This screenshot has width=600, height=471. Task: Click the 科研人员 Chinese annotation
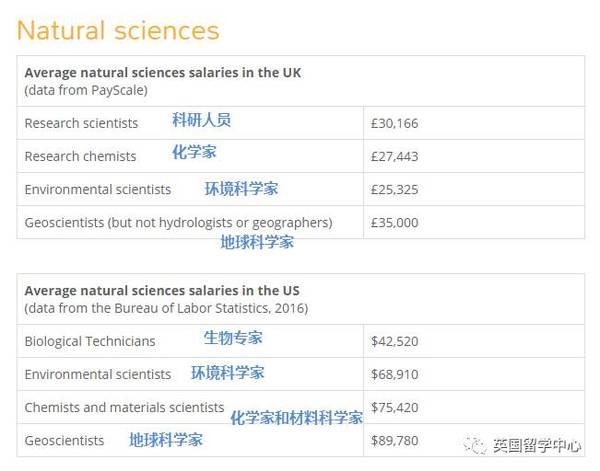[x=202, y=120]
